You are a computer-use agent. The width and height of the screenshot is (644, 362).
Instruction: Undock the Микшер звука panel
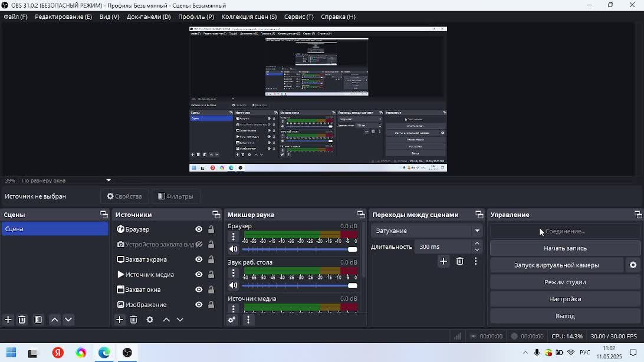pyautogui.click(x=360, y=214)
